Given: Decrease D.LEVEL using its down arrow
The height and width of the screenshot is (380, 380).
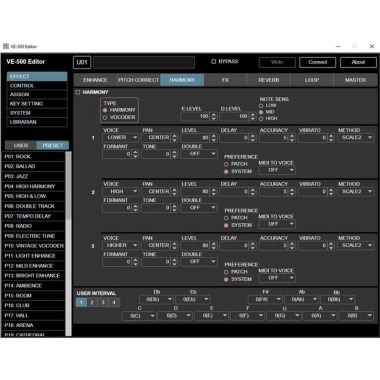Looking at the screenshot, I should pos(253,118).
